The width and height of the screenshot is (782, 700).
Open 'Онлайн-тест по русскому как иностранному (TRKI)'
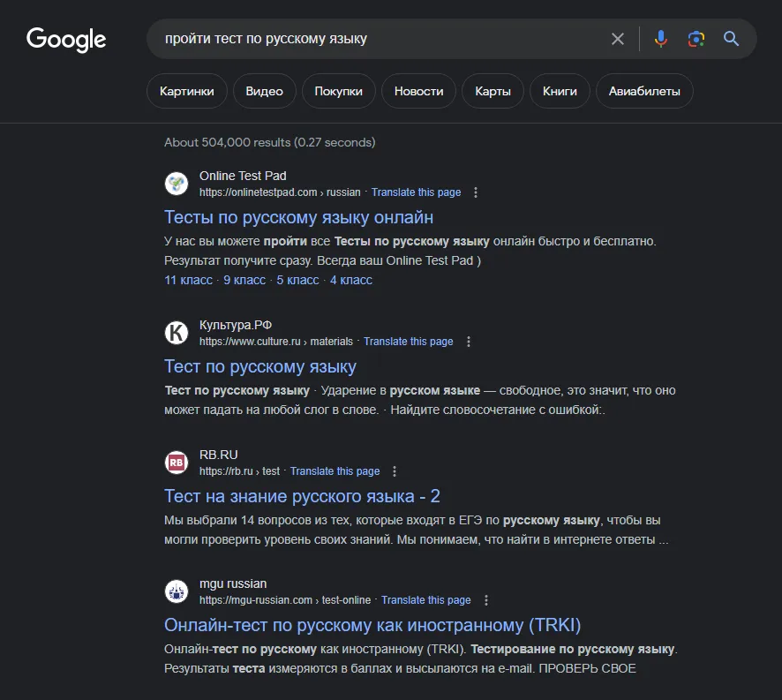(372, 625)
